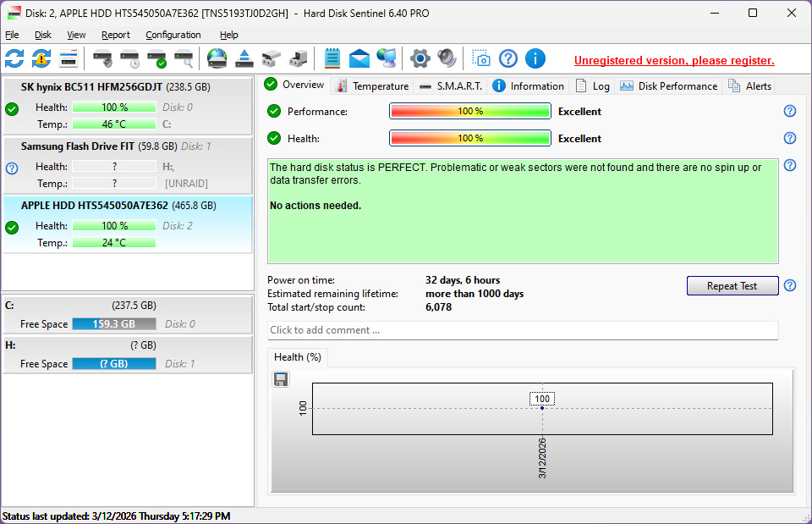Click the refresh icon with yellow warning triangle
Screen dimensions: 812x524
click(x=41, y=58)
